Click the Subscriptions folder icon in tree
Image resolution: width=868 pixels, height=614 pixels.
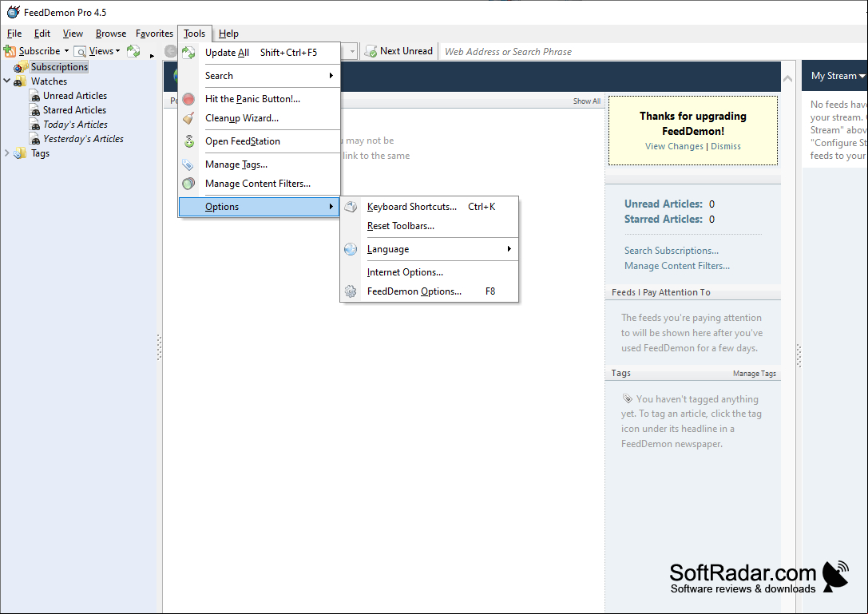coord(21,67)
